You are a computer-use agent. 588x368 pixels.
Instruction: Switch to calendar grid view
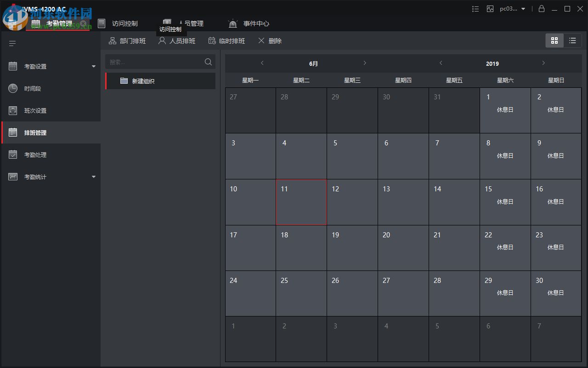tap(554, 40)
